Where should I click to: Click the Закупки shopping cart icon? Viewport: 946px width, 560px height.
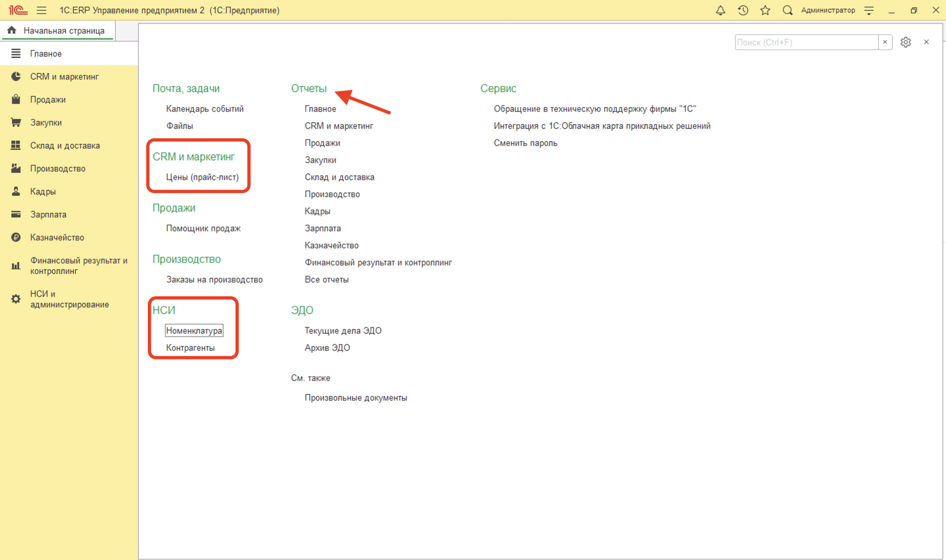click(x=16, y=123)
